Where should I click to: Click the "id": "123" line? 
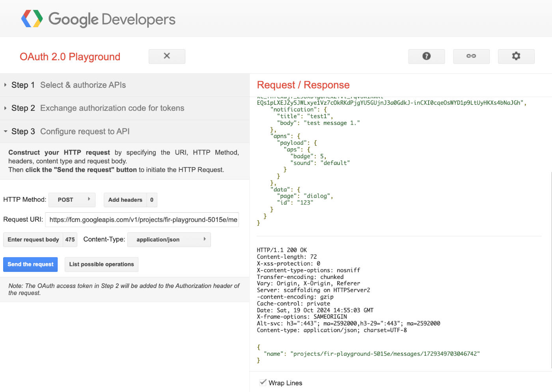[x=295, y=203]
